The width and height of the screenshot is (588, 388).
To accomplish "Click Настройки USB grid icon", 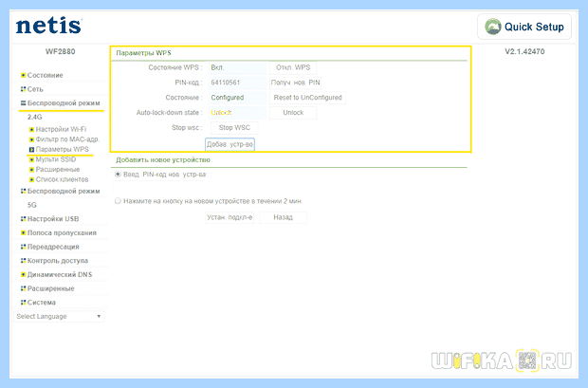I will 24,219.
